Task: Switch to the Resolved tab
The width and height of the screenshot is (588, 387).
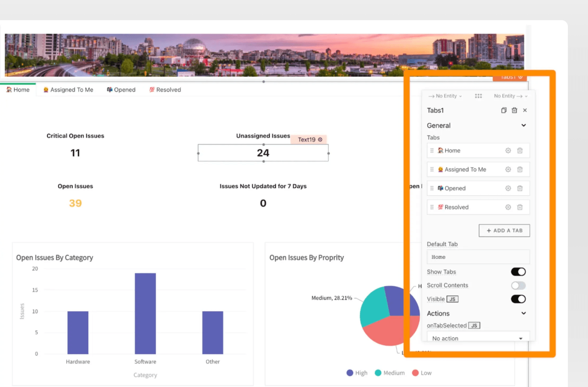Action: [165, 90]
